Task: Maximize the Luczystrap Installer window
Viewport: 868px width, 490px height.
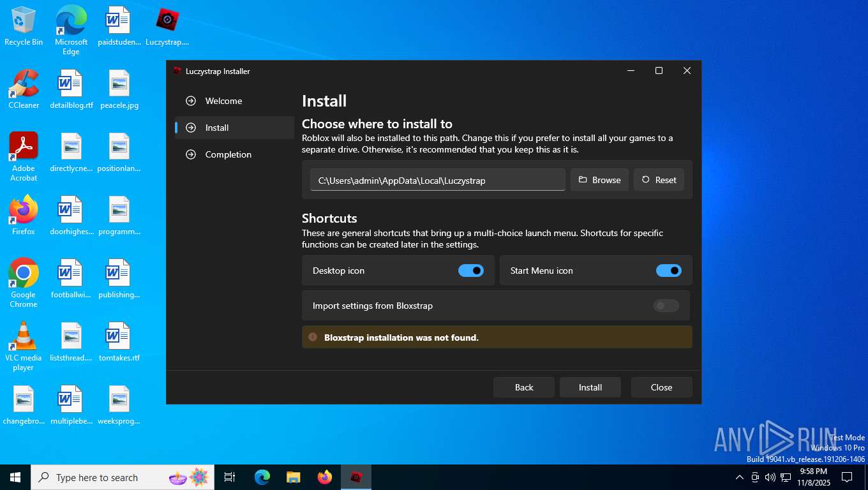Action: pyautogui.click(x=659, y=71)
